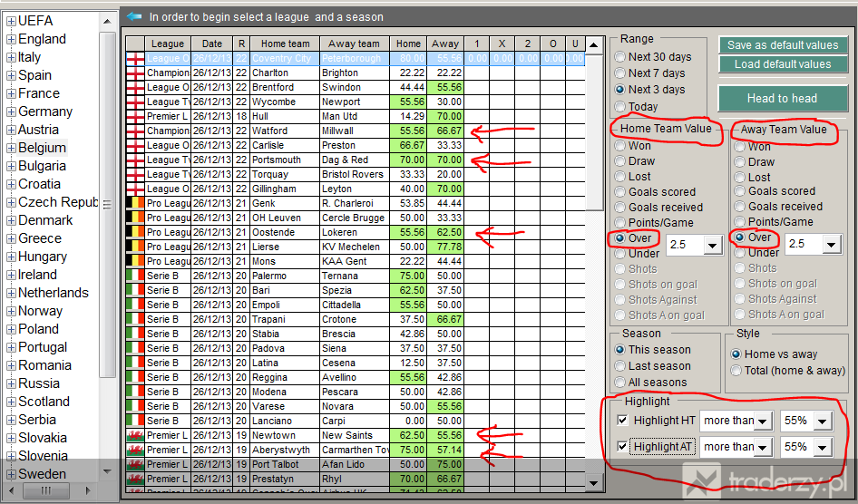Click England flag icon in Coventry City row
Viewport: 858px width, 504px height.
tap(135, 59)
